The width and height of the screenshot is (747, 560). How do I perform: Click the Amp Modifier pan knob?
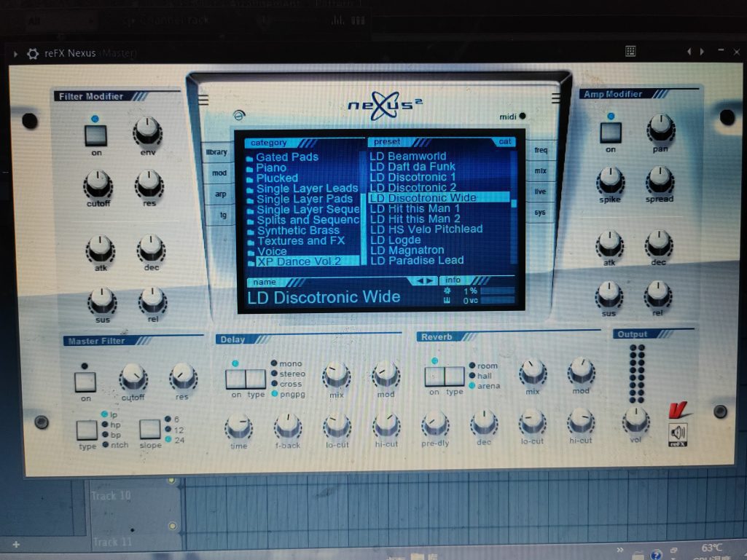point(660,127)
